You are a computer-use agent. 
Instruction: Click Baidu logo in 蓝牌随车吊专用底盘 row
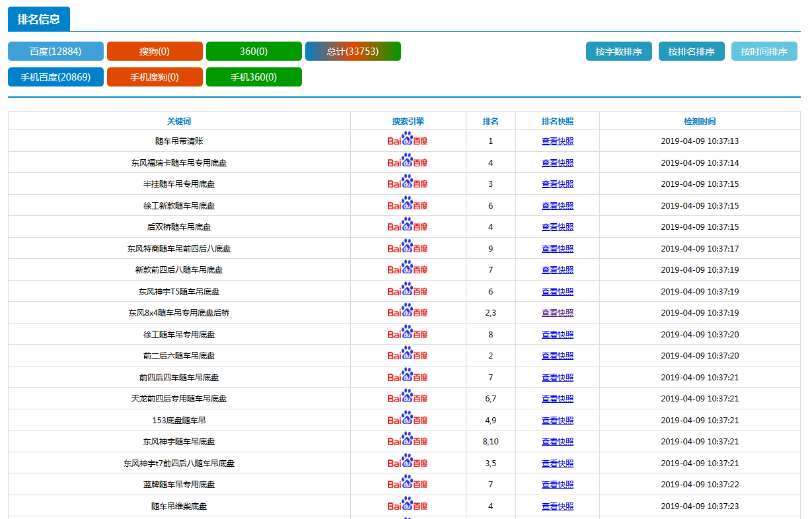[x=407, y=484]
